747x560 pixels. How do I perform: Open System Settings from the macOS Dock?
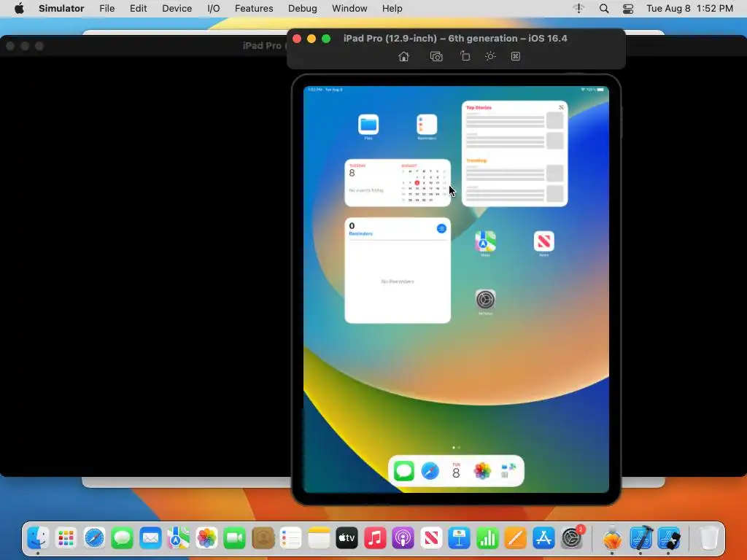click(572, 538)
